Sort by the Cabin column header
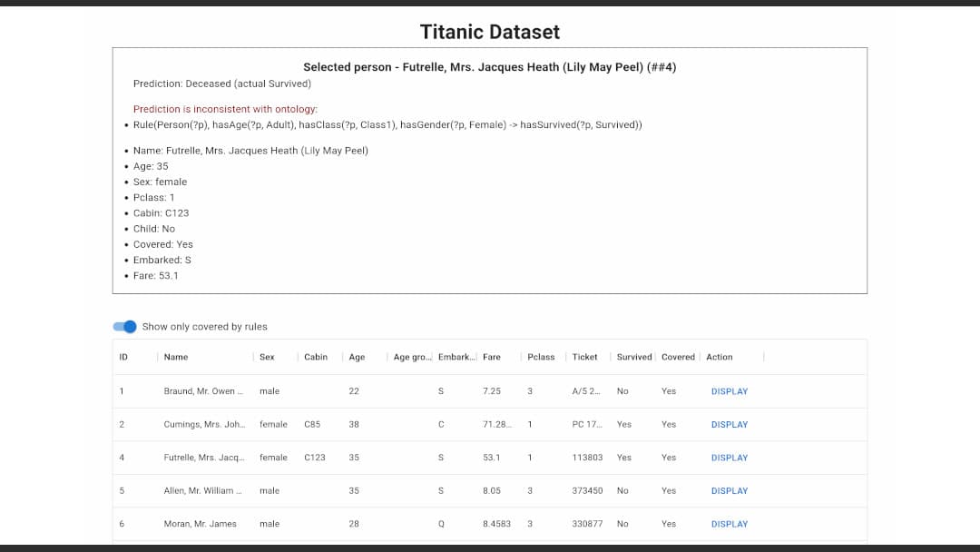Viewport: 980px width, 552px height. (316, 358)
